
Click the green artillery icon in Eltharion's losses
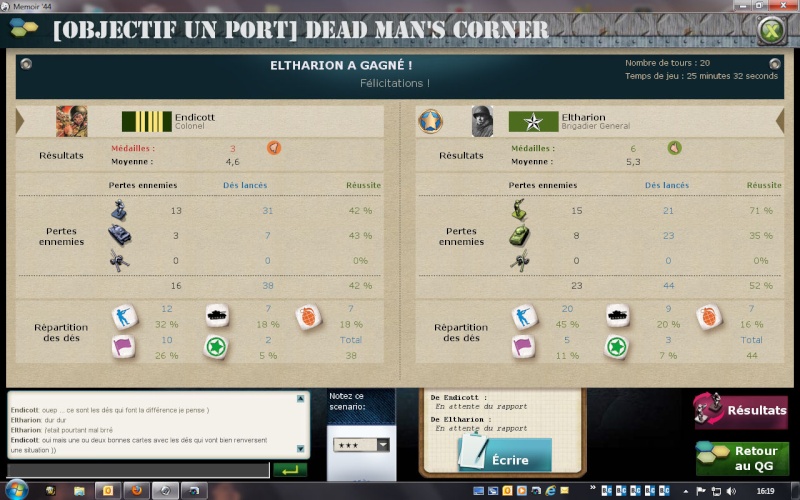click(x=520, y=260)
